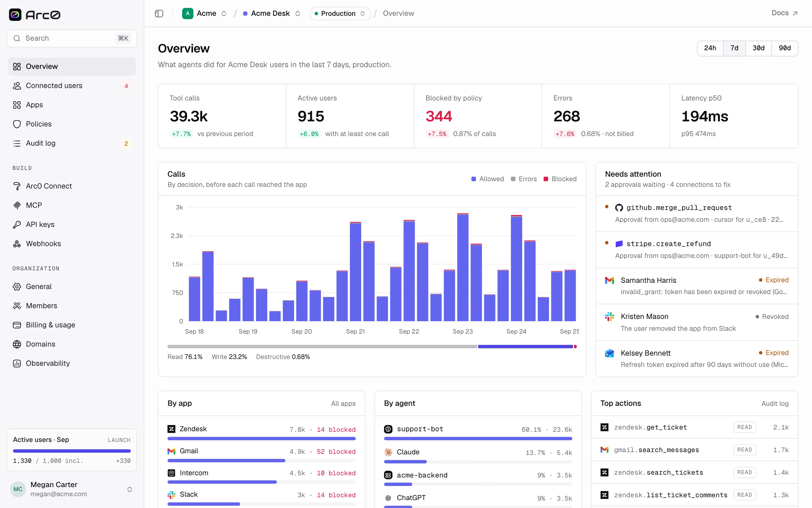The height and width of the screenshot is (508, 812).
Task: Open the Docs link
Action: click(x=784, y=13)
